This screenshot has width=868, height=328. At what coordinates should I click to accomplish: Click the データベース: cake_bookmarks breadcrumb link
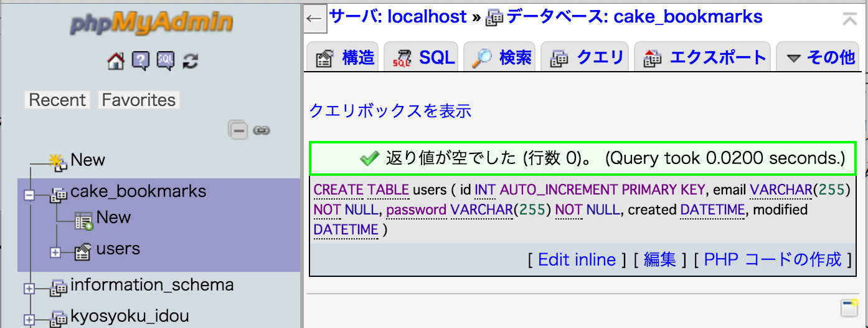pos(634,17)
